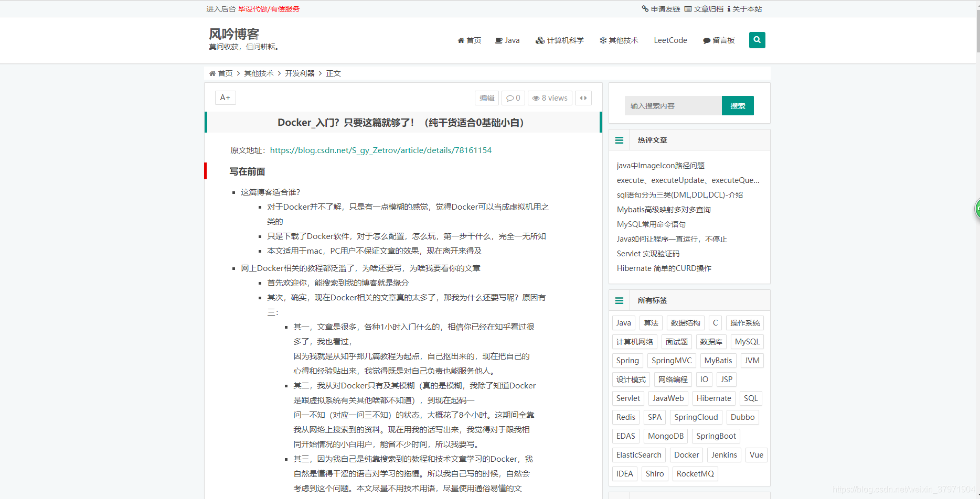Screen dimensions: 980x499
Task: Select the RocketMQ tag
Action: [695, 474]
